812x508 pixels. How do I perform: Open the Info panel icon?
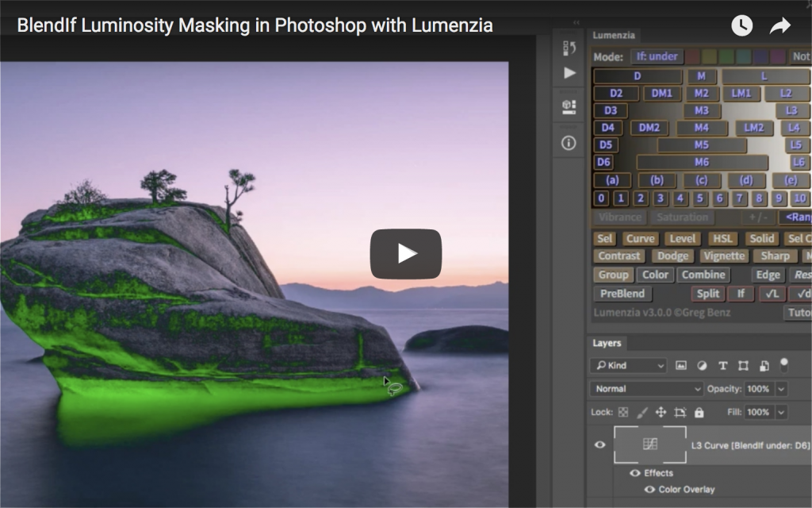569,143
